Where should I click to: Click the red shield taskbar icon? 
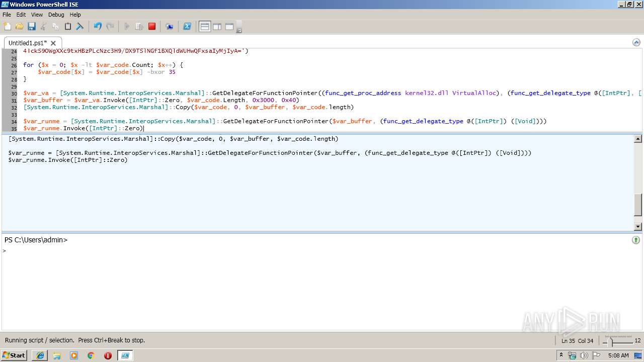[x=108, y=355]
